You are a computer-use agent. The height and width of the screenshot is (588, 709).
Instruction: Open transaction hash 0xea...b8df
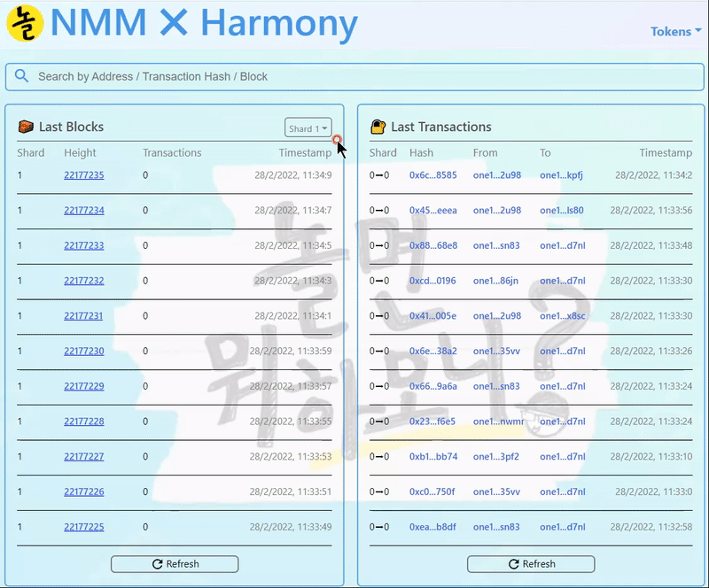tap(432, 527)
